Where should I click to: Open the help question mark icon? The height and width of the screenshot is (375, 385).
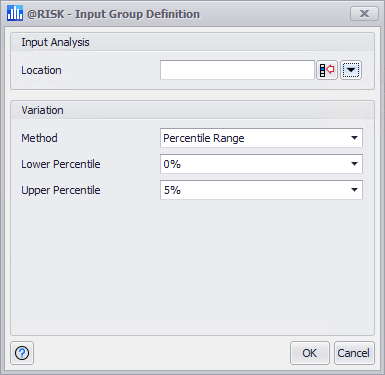click(x=22, y=353)
